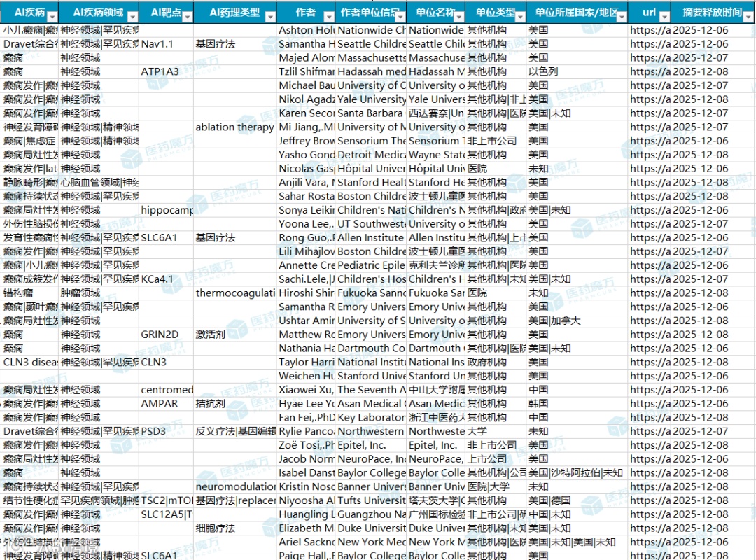
Task: Select the Key Laboratory affiliation cell
Action: pyautogui.click(x=371, y=418)
